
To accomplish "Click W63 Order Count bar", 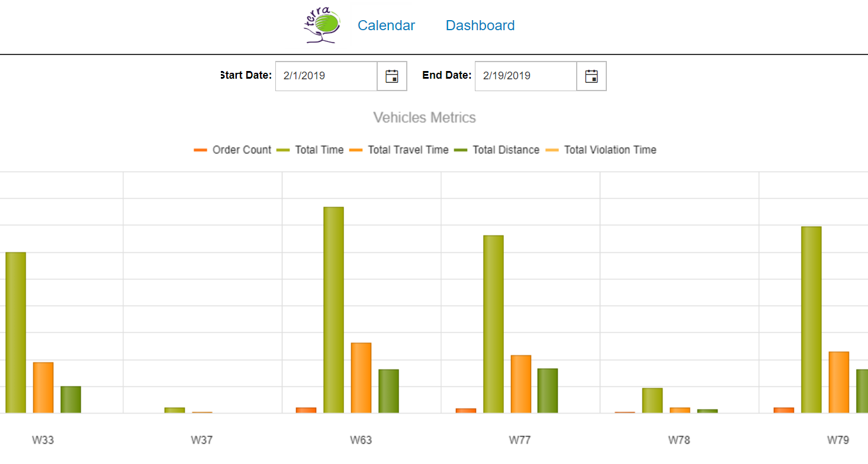I will click(x=306, y=410).
